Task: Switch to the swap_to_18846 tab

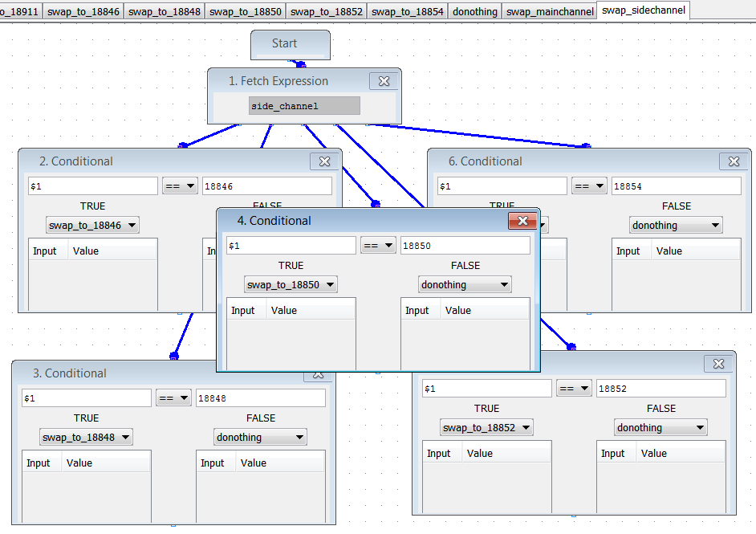Action: pyautogui.click(x=83, y=11)
